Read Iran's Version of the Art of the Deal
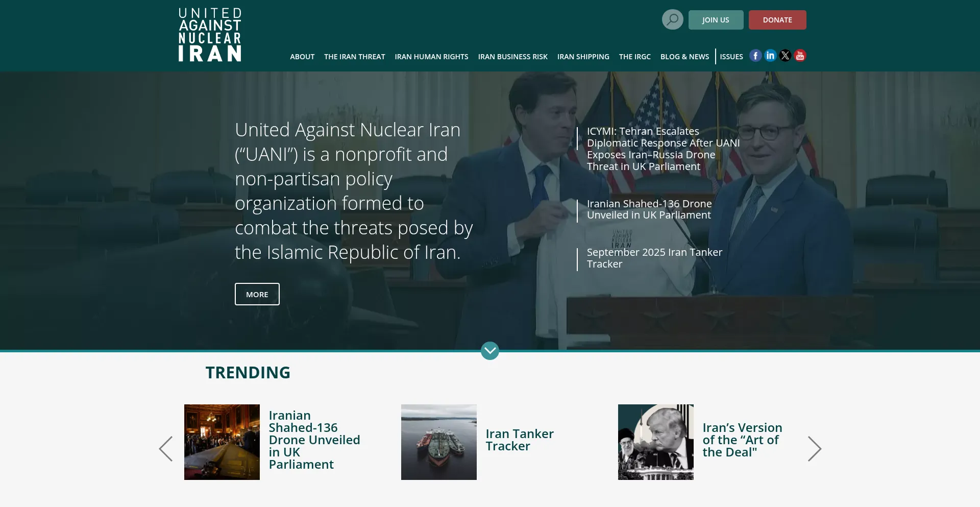Screen dimensions: 980x507 point(742,440)
